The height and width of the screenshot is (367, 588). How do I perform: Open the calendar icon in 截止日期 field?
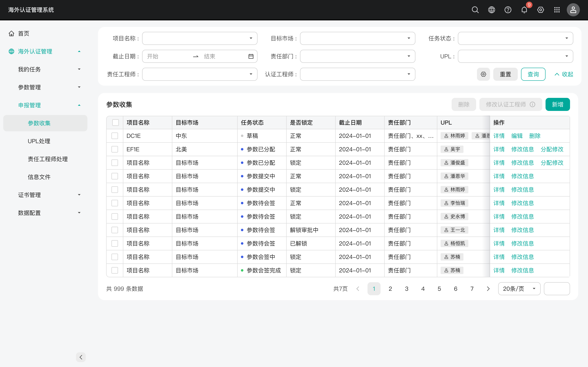(251, 56)
